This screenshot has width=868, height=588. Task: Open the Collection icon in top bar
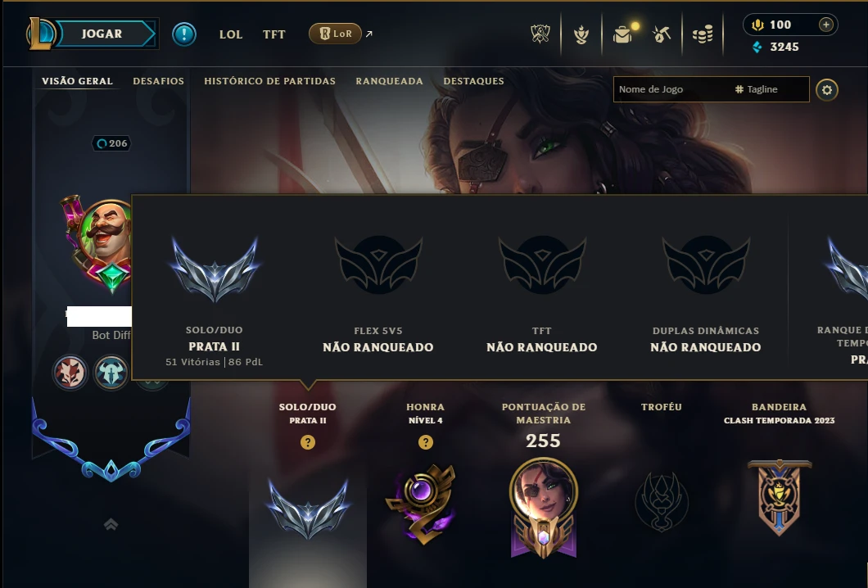(581, 34)
